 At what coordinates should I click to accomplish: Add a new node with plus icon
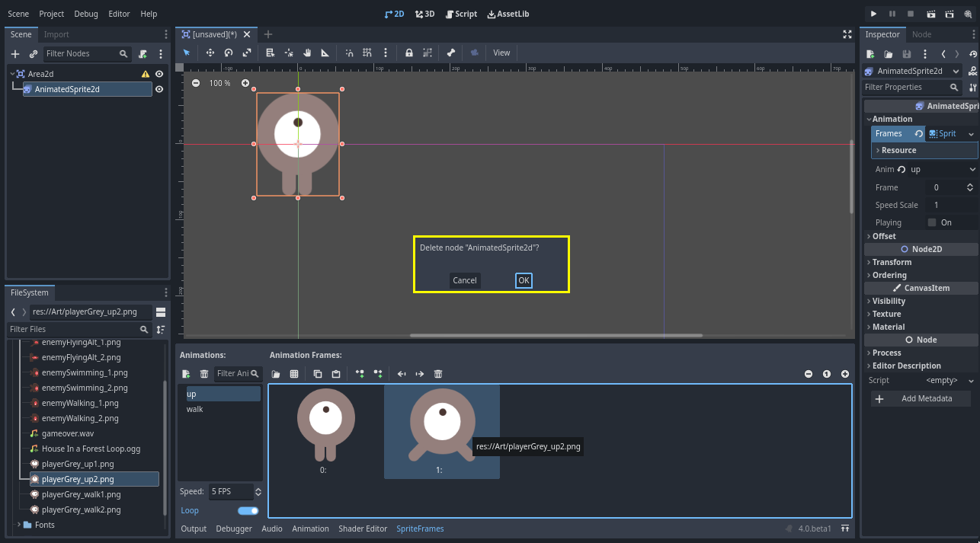point(15,54)
